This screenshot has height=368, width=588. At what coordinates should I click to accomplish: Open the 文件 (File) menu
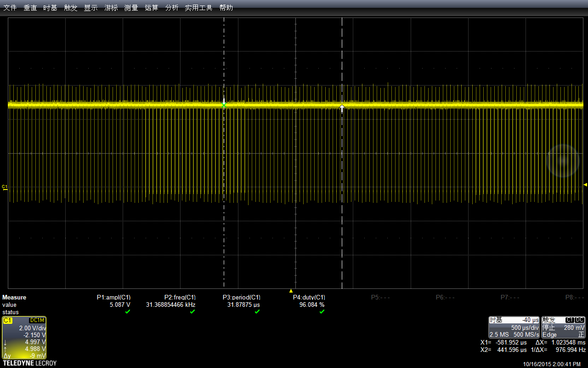pos(10,8)
